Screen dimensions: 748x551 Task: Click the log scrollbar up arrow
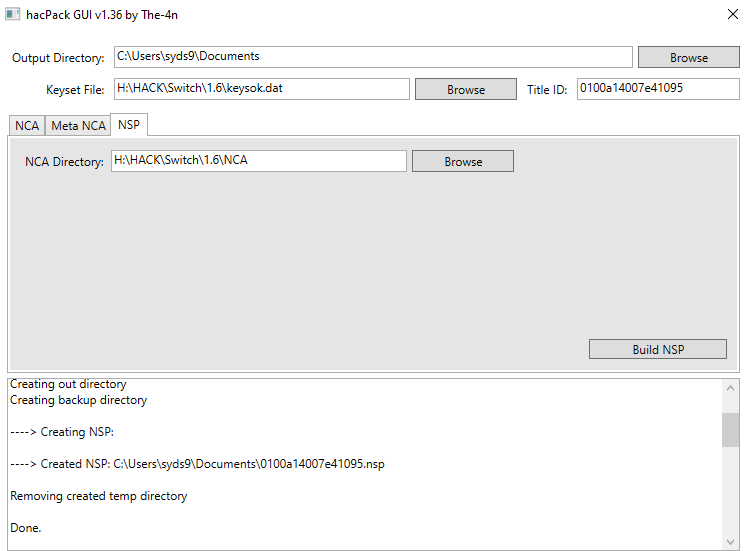coord(730,388)
